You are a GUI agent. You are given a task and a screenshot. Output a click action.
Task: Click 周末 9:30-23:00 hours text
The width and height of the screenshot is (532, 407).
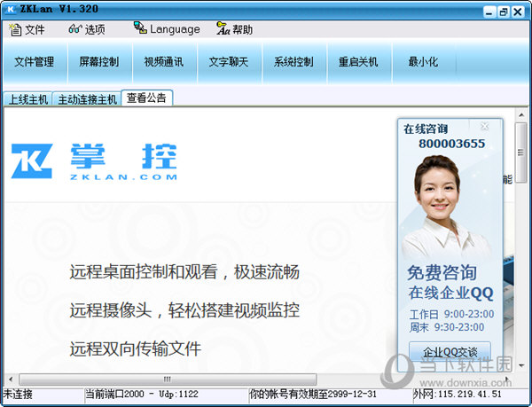(447, 327)
